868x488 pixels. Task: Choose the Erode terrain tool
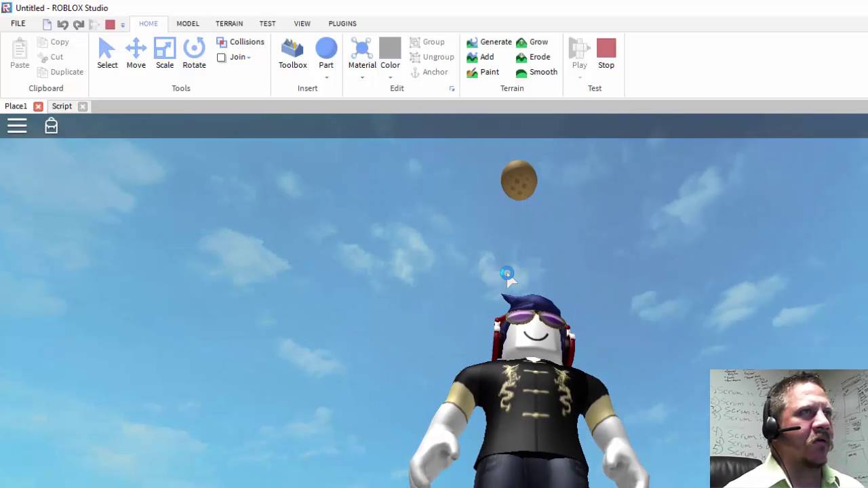(x=533, y=57)
